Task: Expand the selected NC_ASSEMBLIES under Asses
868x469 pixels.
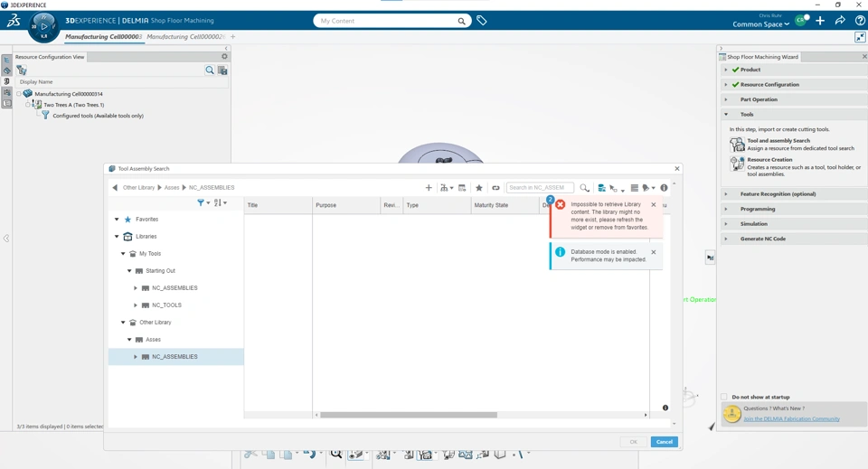Action: (x=136, y=357)
